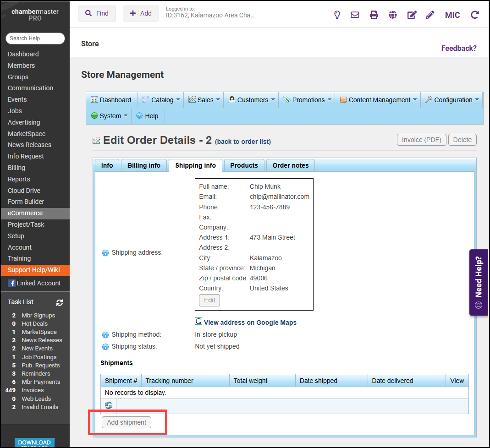Click the lightbulb icon in top toolbar
The height and width of the screenshot is (448, 490).
pos(337,15)
